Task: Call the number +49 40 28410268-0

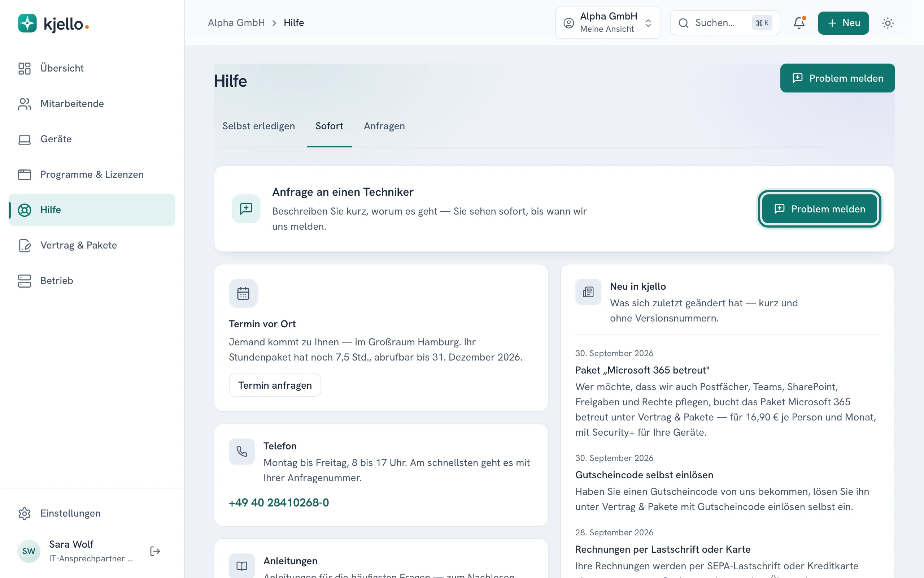Action: [x=279, y=502]
